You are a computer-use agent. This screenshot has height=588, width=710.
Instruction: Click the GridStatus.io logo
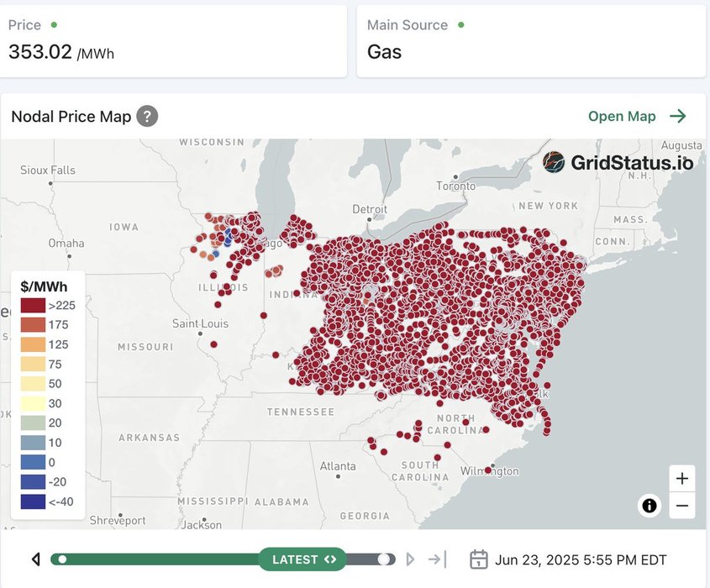618,162
